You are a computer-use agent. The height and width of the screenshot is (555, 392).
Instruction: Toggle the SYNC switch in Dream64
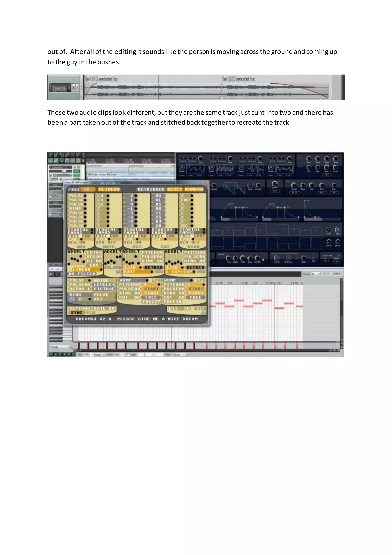[x=77, y=313]
